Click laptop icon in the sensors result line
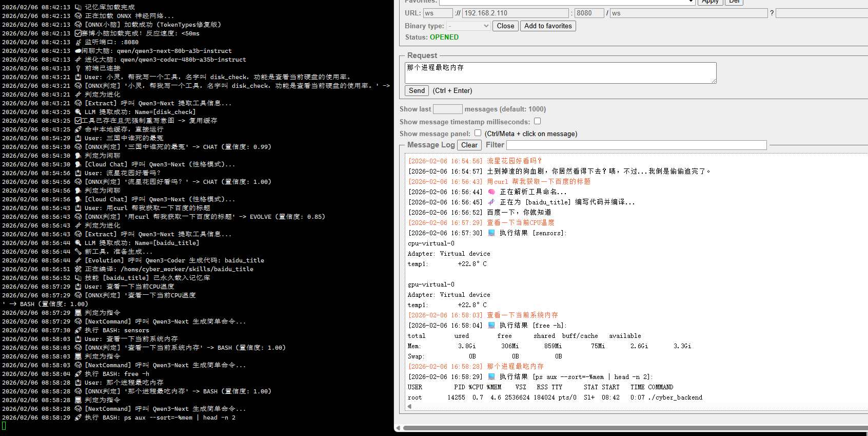 tap(491, 233)
